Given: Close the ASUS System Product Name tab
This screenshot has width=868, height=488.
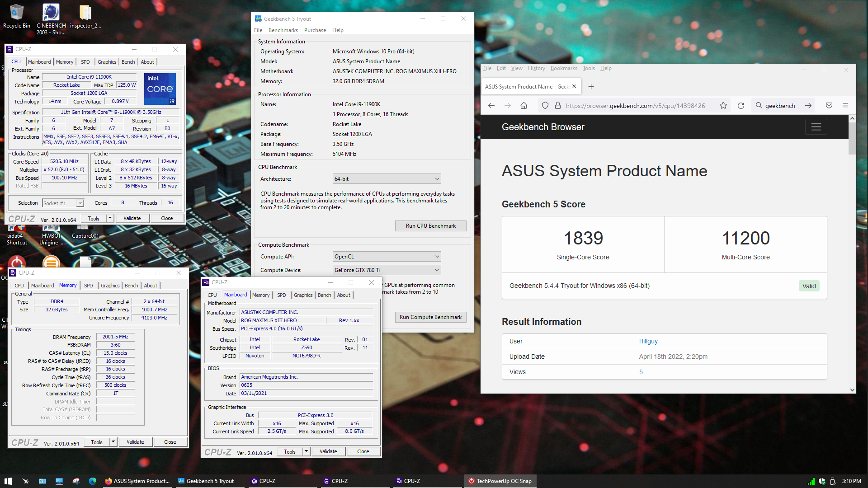Looking at the screenshot, I should tap(574, 87).
